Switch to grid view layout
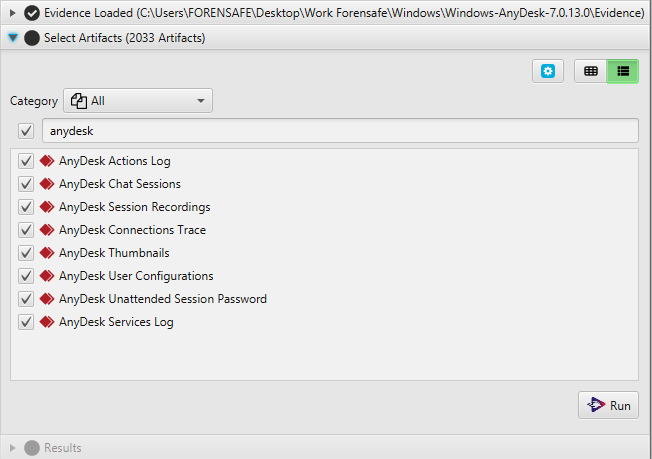The width and height of the screenshot is (652, 459). click(x=590, y=71)
